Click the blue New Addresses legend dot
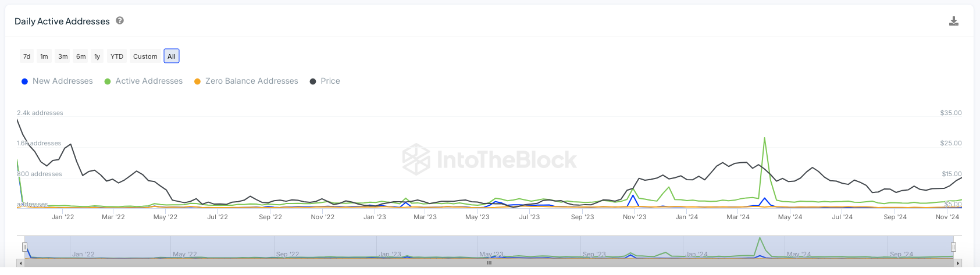The width and height of the screenshot is (980, 275). click(x=24, y=81)
